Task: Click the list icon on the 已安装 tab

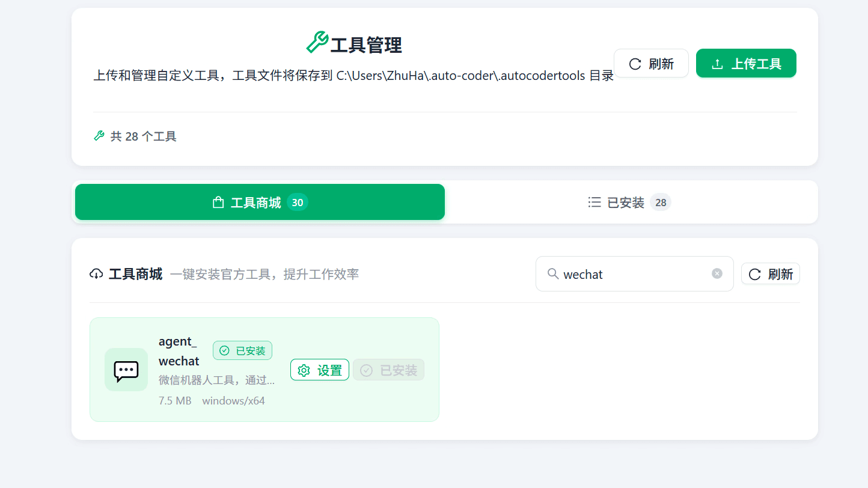Action: tap(594, 202)
